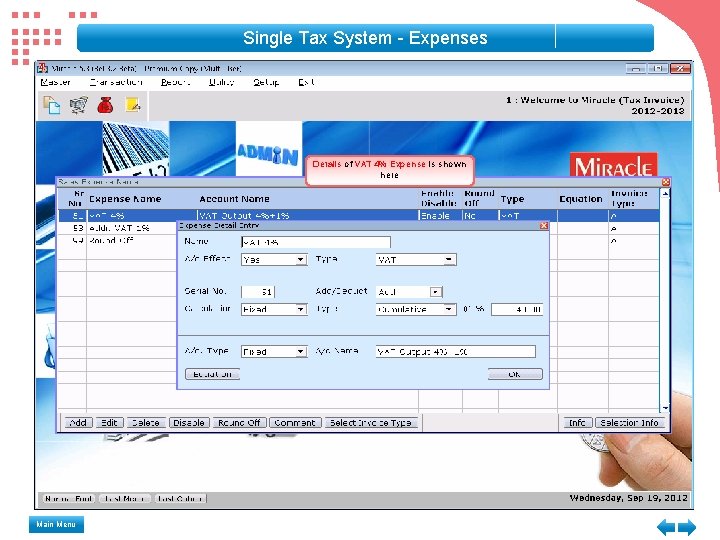Image resolution: width=720 pixels, height=540 pixels.
Task: Click the Comment button
Action: [x=295, y=422]
